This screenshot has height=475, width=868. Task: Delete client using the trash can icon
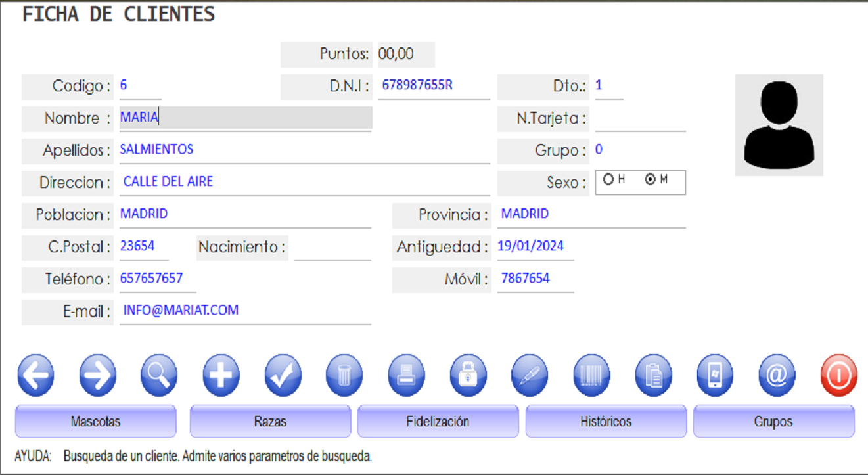(344, 376)
